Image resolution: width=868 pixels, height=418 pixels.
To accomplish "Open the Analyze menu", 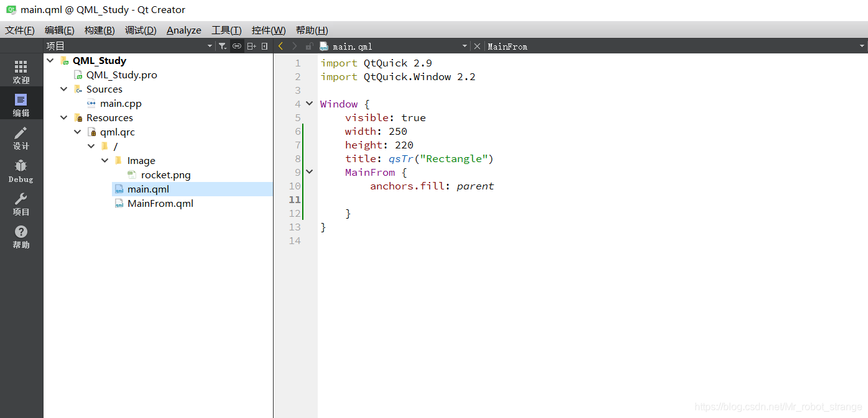I will pos(184,30).
